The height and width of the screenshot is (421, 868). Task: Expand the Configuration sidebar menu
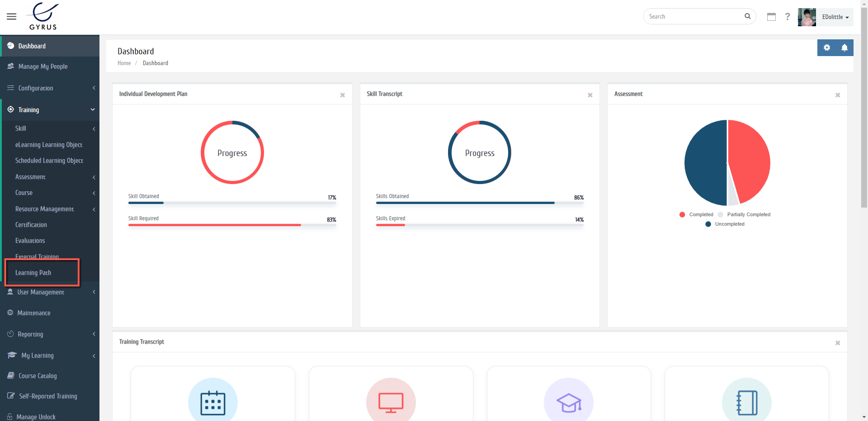[50, 88]
